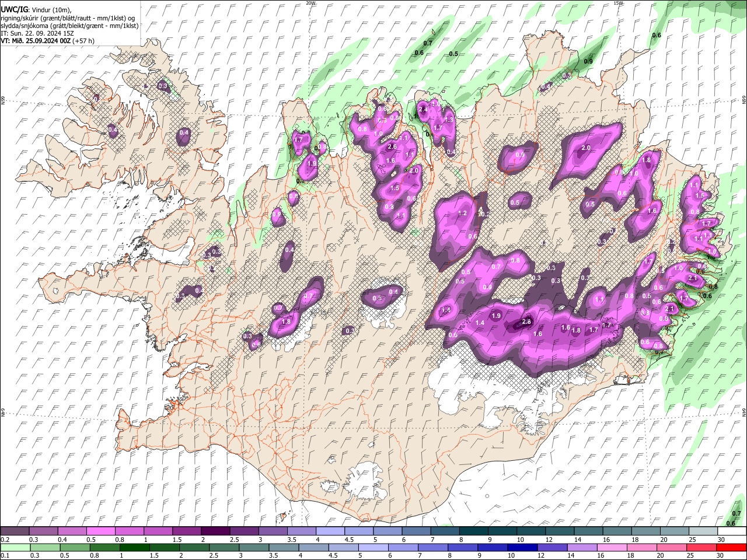Click the grayish-purple swatch labelled 0.2 in upper legend row
This screenshot has width=747, height=560.
pos(15,531)
